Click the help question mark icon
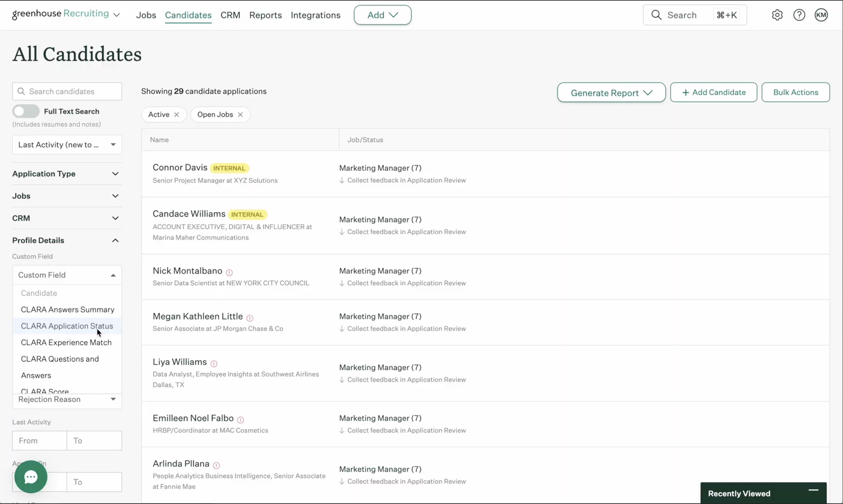Viewport: 843px width, 504px height. pos(799,15)
